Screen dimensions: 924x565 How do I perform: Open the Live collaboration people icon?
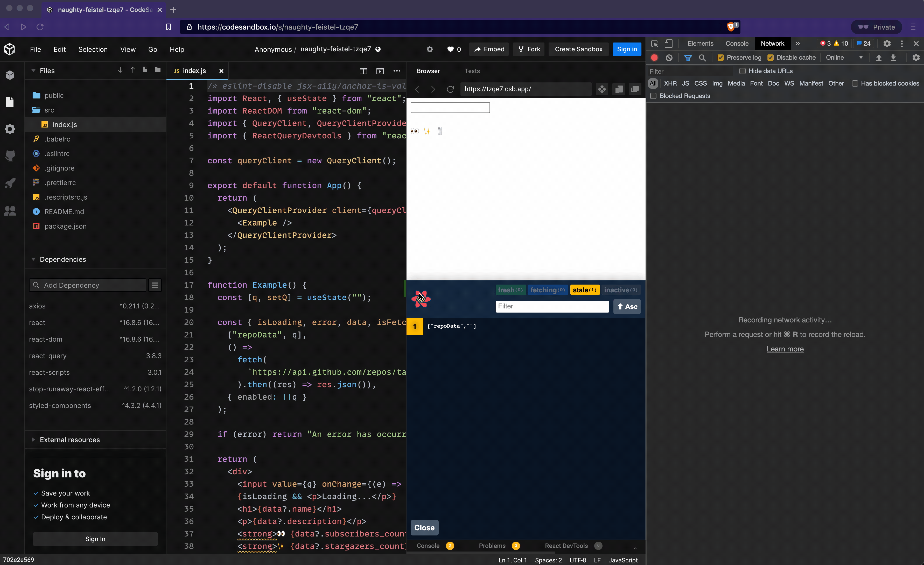pyautogui.click(x=10, y=211)
